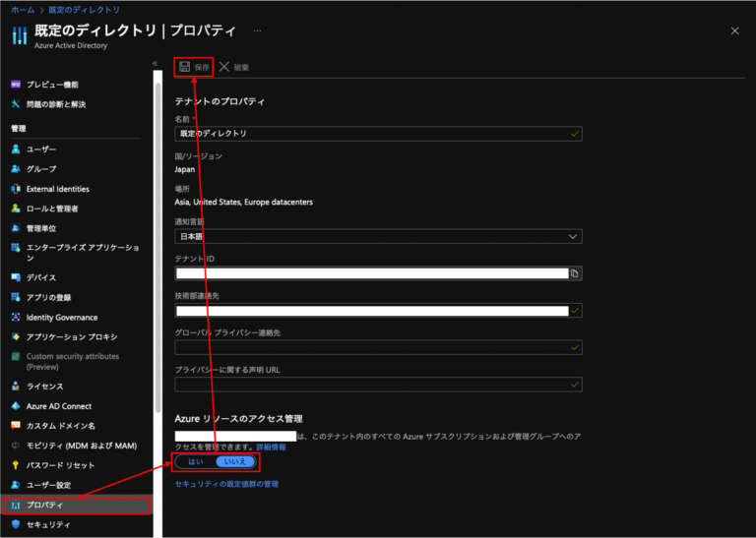Image resolution: width=756 pixels, height=538 pixels.
Task: Copy the Tenant ID with the copy icon
Action: point(574,273)
